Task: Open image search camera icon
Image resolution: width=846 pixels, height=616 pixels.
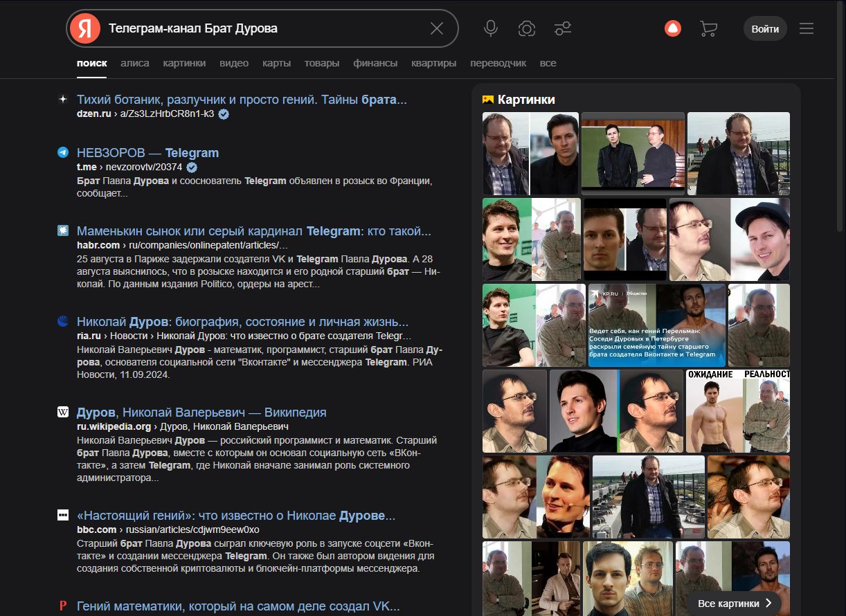Action: tap(527, 28)
